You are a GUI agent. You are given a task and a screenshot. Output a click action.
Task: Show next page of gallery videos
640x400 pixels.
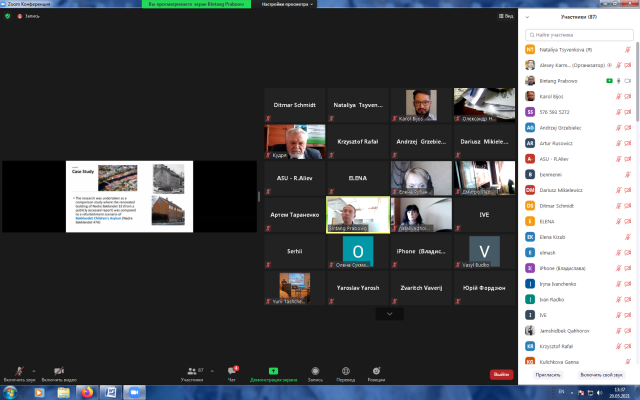click(389, 314)
